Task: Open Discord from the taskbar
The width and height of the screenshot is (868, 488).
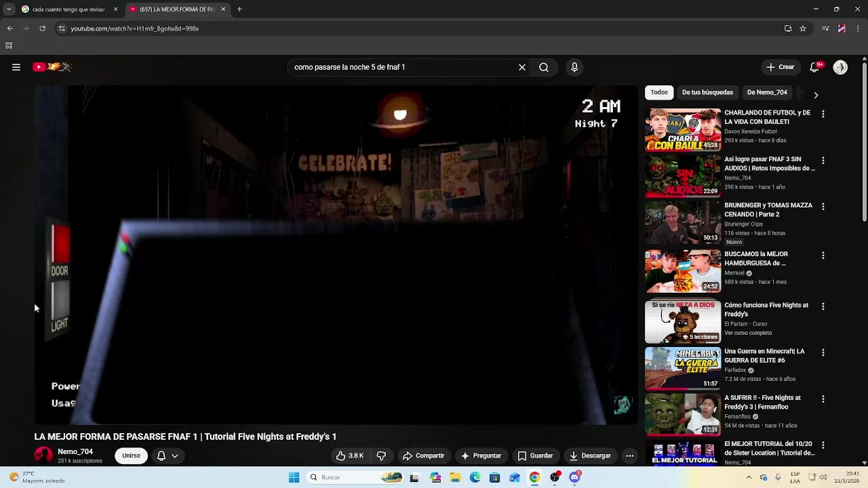Action: pyautogui.click(x=575, y=477)
